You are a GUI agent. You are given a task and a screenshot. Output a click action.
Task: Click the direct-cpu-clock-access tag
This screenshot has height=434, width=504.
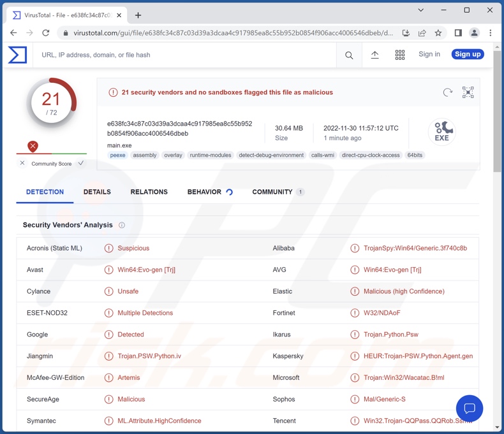coord(371,155)
